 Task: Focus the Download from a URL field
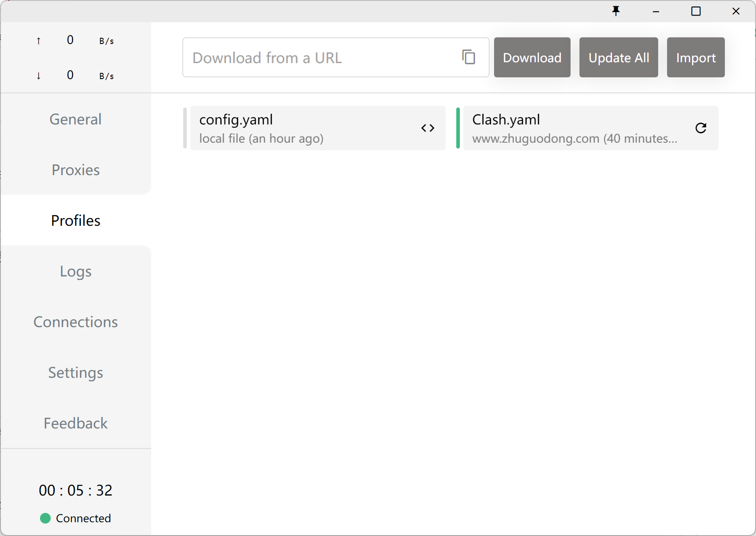coord(336,57)
